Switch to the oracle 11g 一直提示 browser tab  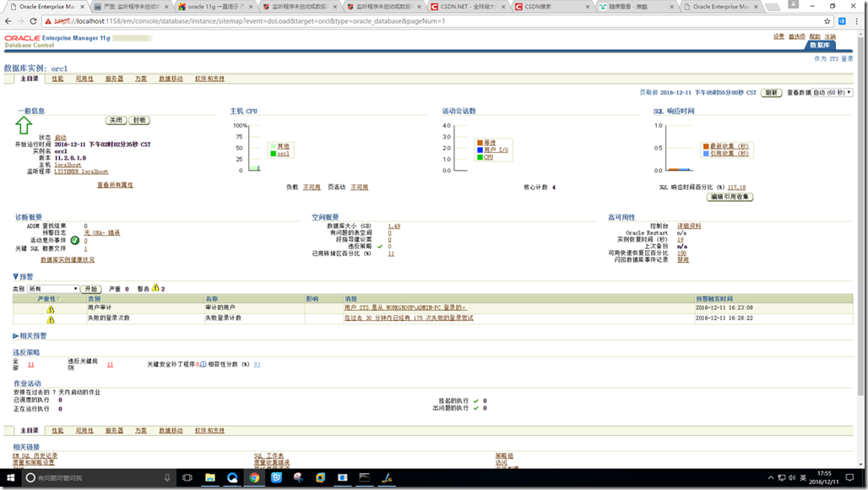point(214,7)
